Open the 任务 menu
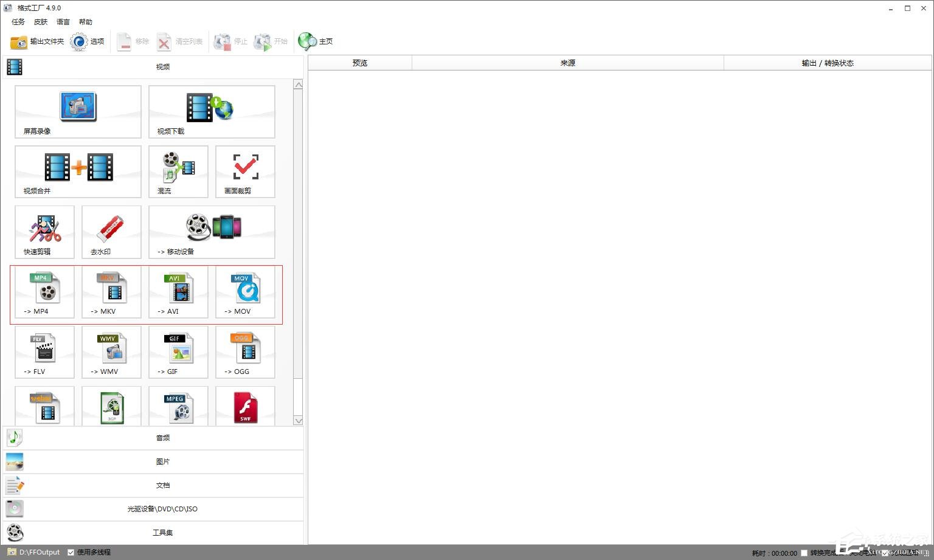This screenshot has height=560, width=934. click(18, 22)
